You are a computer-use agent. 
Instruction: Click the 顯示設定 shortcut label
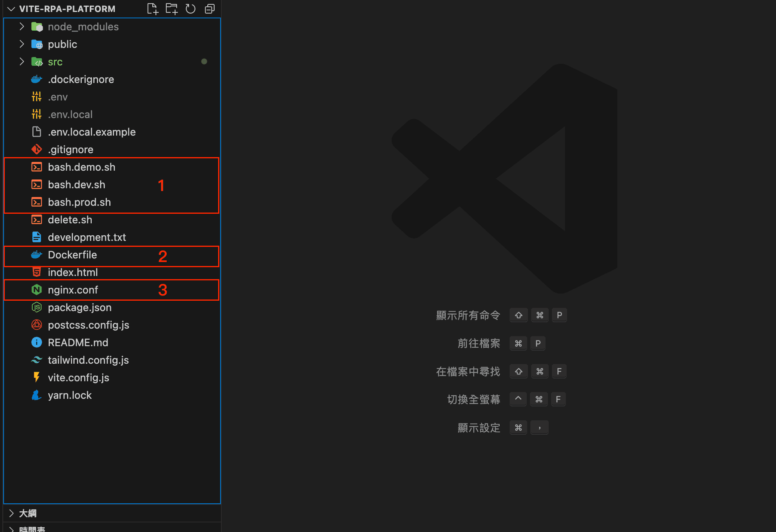(479, 428)
